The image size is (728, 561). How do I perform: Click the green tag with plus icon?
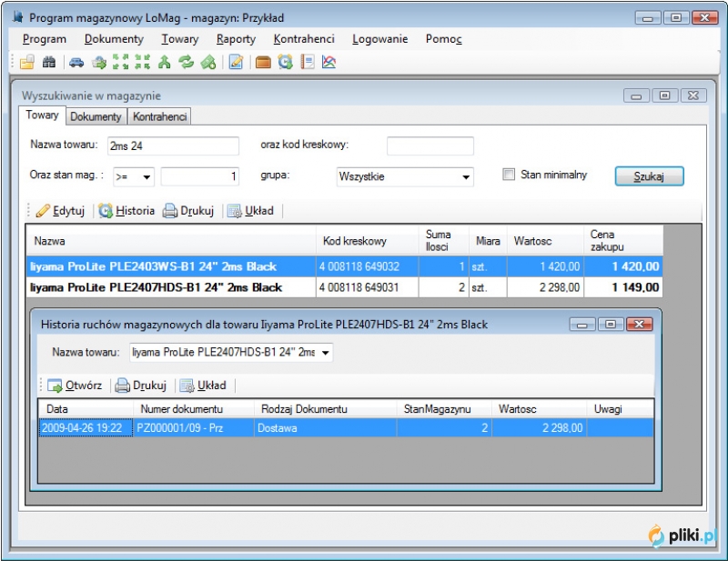point(208,62)
